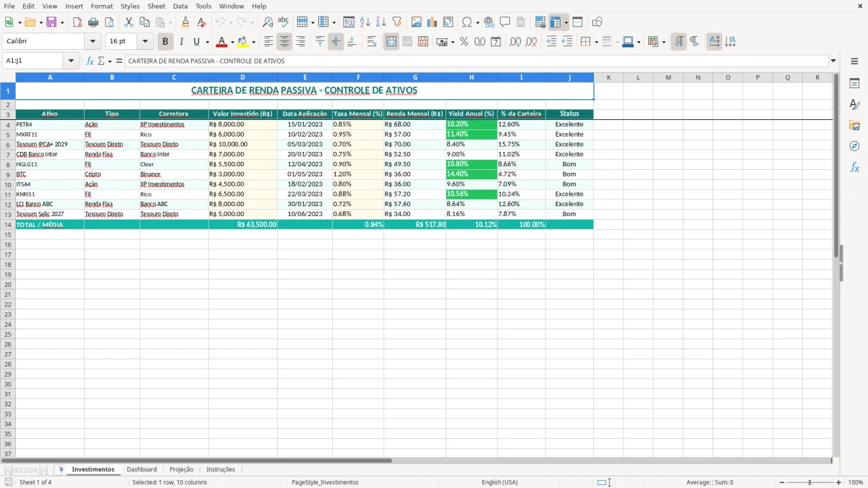Open the Format menu
This screenshot has height=488, width=868.
[102, 6]
